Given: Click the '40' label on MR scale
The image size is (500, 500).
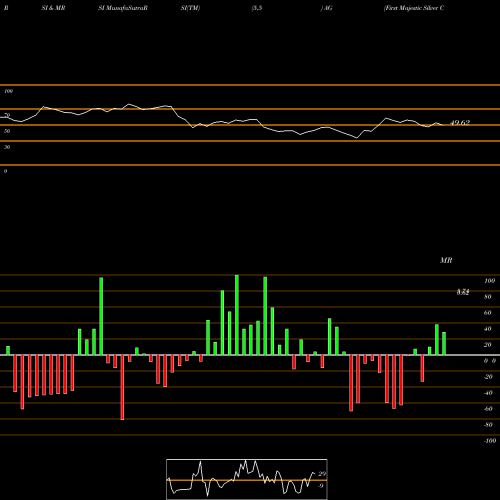Looking at the screenshot, I should pos(488,329).
